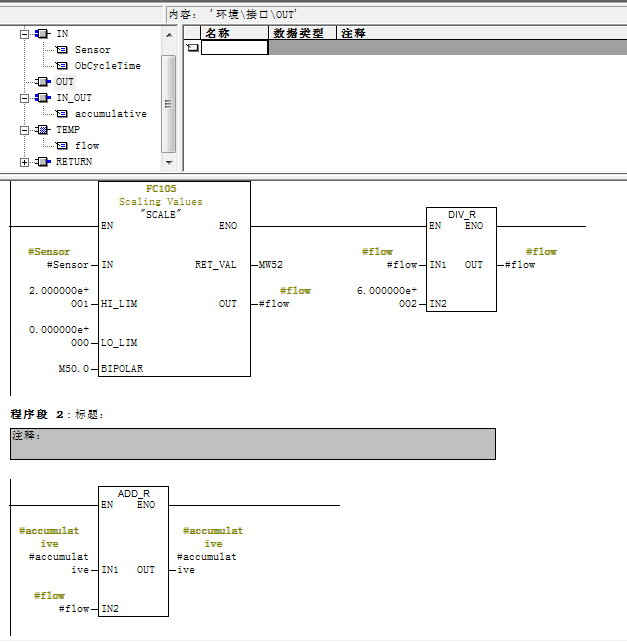Select the RETURN tree label
Image resolution: width=627 pixels, height=642 pixels.
74,162
